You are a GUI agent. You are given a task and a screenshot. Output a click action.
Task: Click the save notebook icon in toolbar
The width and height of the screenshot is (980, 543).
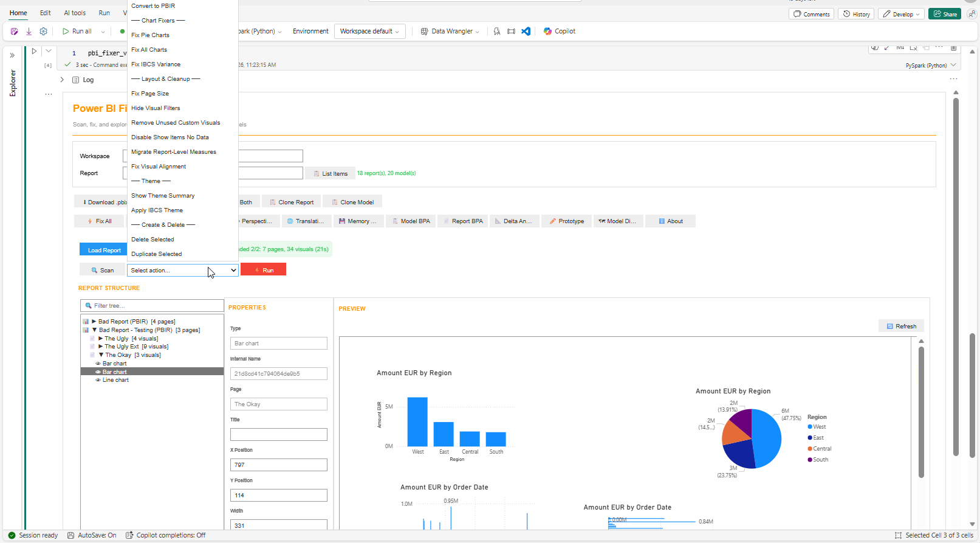coord(14,31)
